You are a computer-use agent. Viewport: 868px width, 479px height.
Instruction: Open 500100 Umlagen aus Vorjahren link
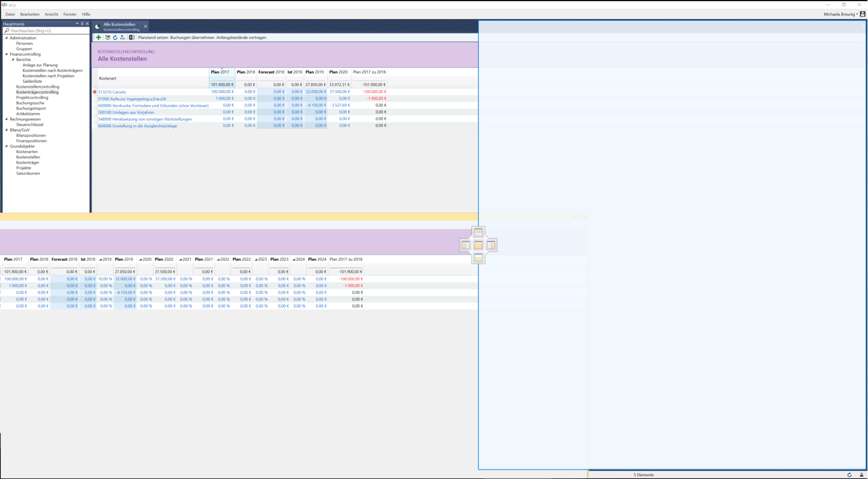[x=126, y=112]
